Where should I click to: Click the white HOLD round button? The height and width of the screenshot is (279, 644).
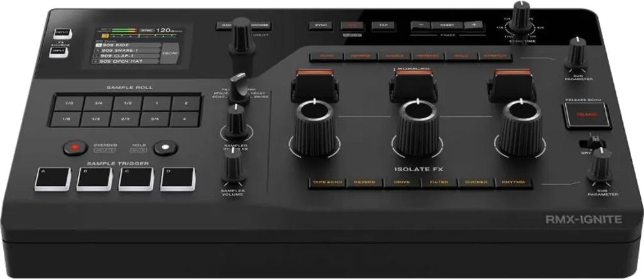click(x=165, y=148)
